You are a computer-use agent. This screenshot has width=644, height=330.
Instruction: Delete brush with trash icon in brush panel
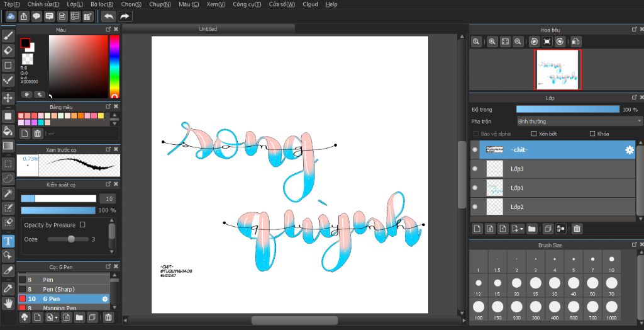coord(108,317)
